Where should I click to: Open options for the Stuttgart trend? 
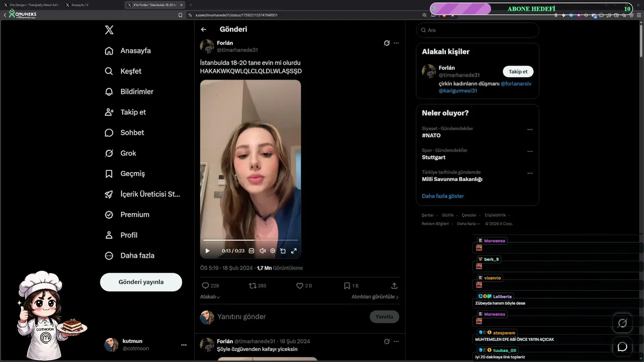pyautogui.click(x=530, y=151)
